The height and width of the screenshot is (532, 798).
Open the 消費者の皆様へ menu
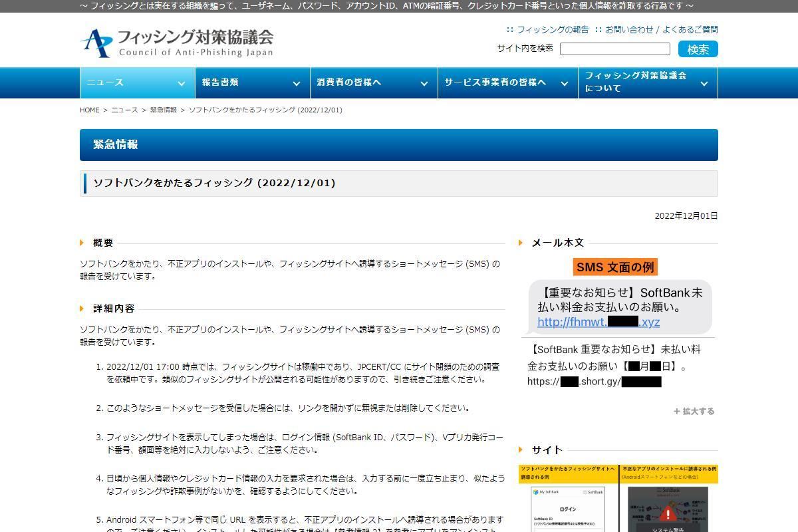[x=374, y=82]
